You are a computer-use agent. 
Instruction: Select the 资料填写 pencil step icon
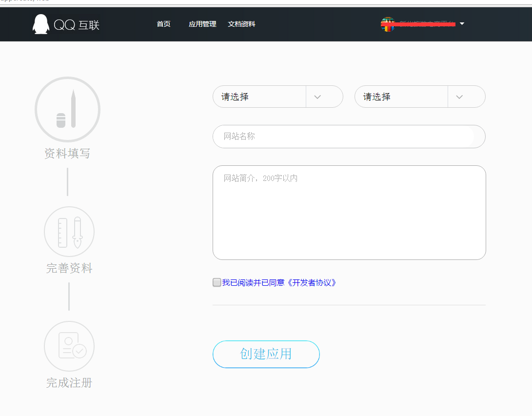point(67,109)
